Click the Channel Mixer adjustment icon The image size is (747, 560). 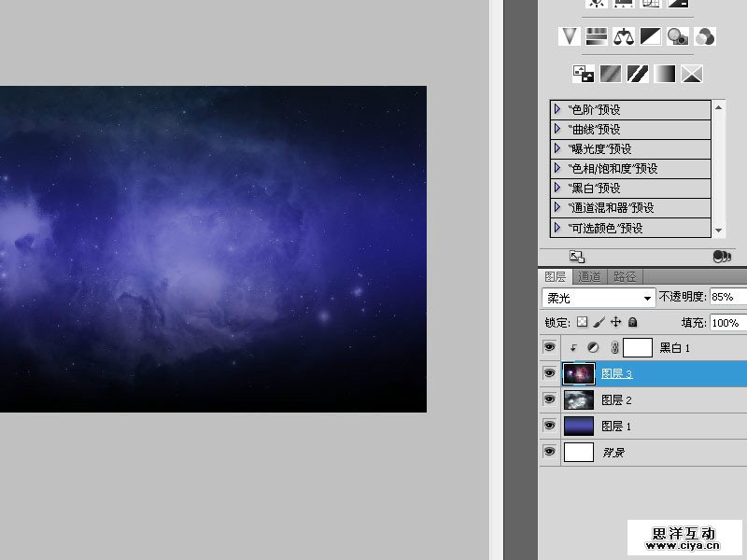(705, 36)
